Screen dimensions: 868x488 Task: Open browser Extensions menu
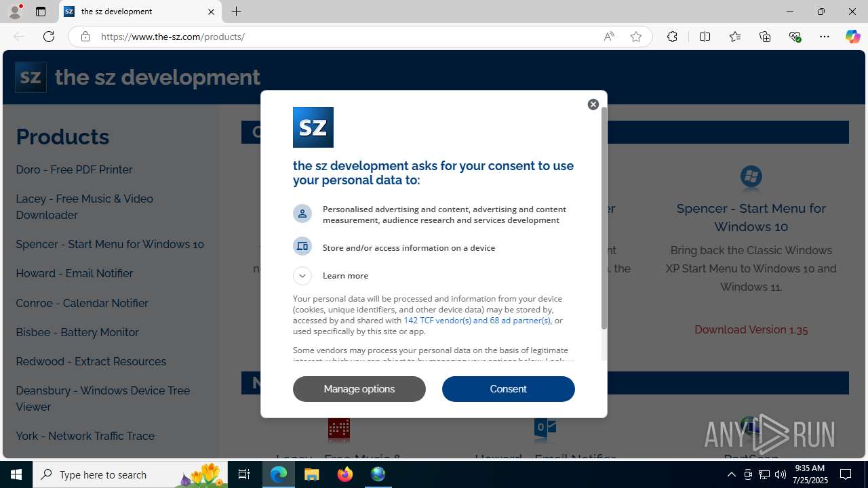pos(672,37)
